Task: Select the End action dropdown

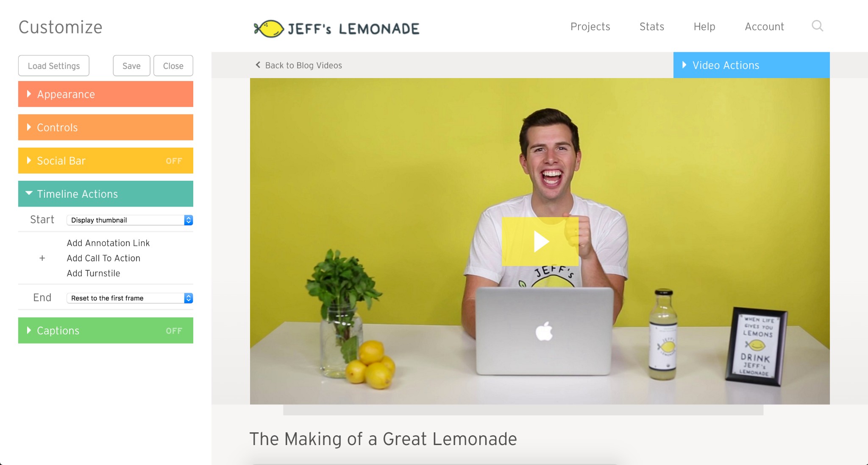Action: click(x=128, y=297)
